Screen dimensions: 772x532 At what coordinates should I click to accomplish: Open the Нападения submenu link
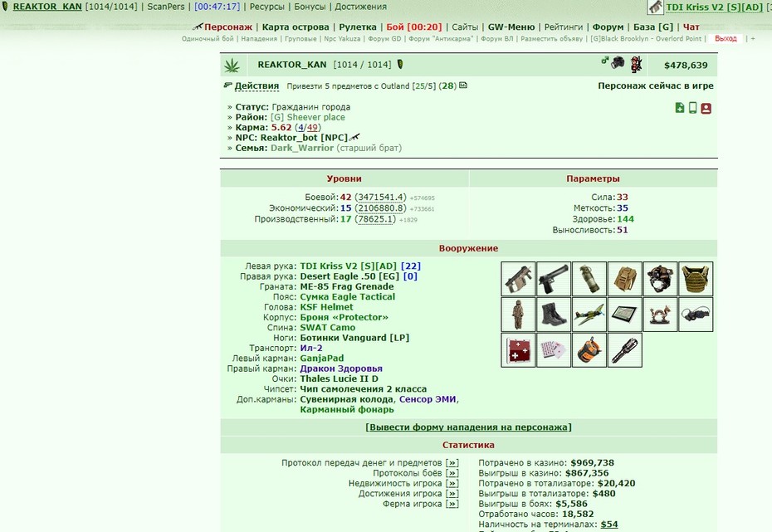(x=259, y=38)
